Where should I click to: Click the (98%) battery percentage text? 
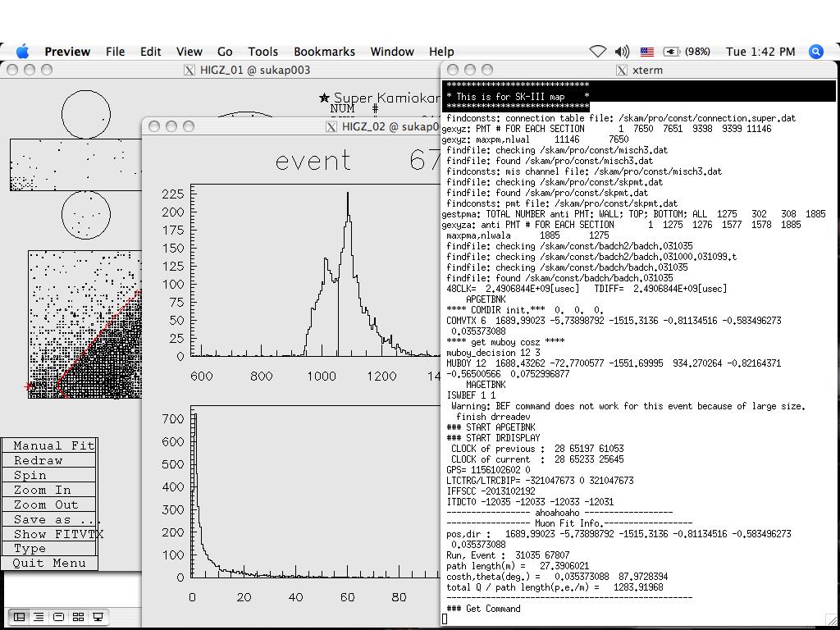(x=697, y=52)
